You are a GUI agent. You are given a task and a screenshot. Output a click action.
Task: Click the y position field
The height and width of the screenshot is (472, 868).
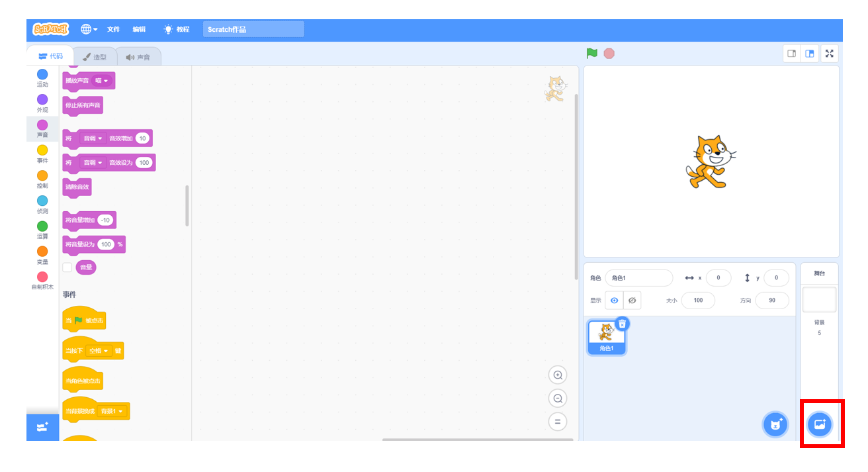pyautogui.click(x=776, y=278)
